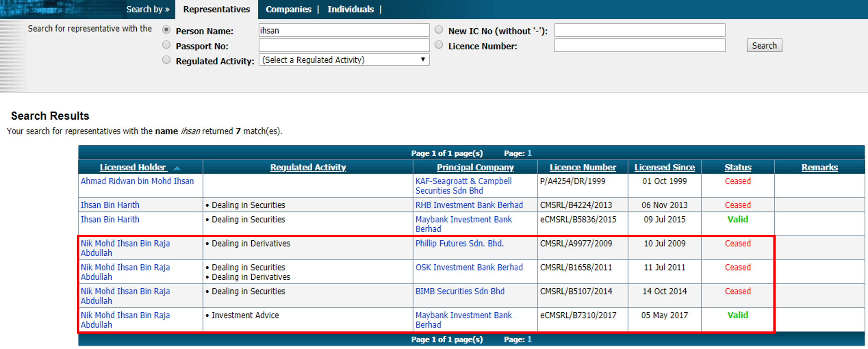Image resolution: width=868 pixels, height=349 pixels.
Task: Click the New IC No input field
Action: click(639, 30)
